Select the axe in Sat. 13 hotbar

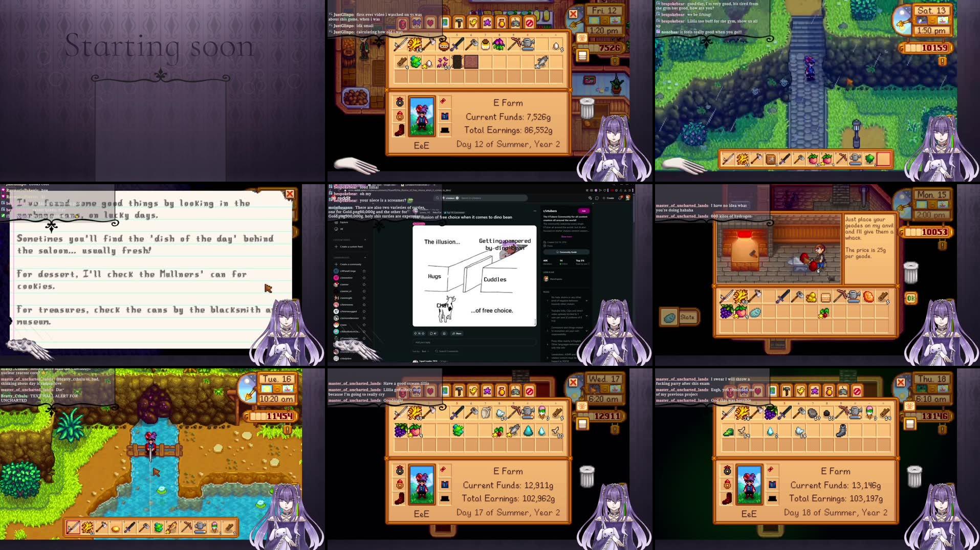tap(756, 159)
